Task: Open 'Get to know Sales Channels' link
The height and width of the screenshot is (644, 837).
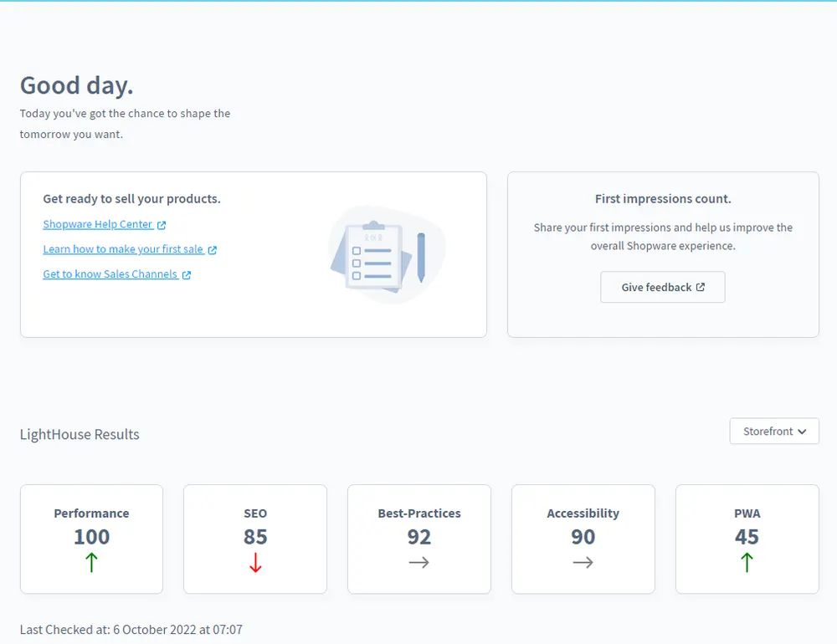Action: (x=110, y=274)
